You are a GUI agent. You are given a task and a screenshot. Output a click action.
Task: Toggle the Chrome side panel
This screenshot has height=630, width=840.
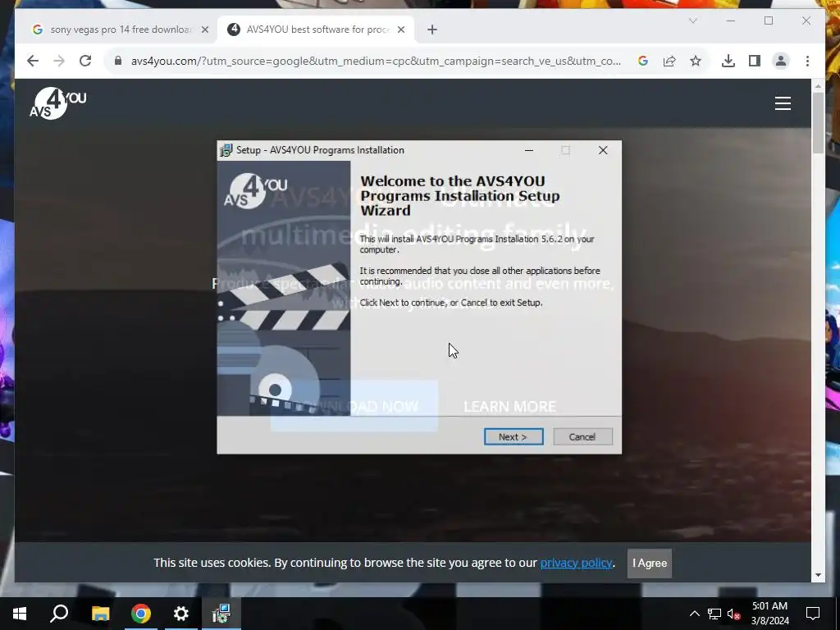tap(755, 61)
